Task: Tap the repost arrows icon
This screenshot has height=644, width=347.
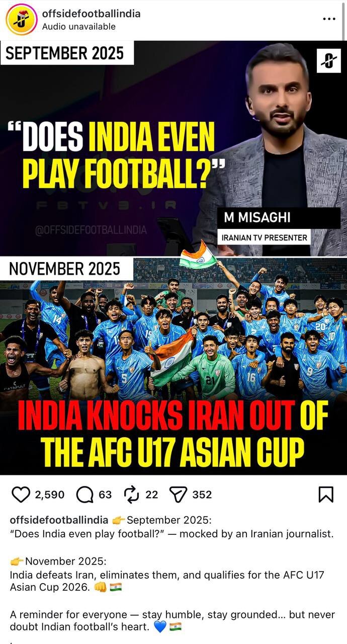Action: coord(131,495)
